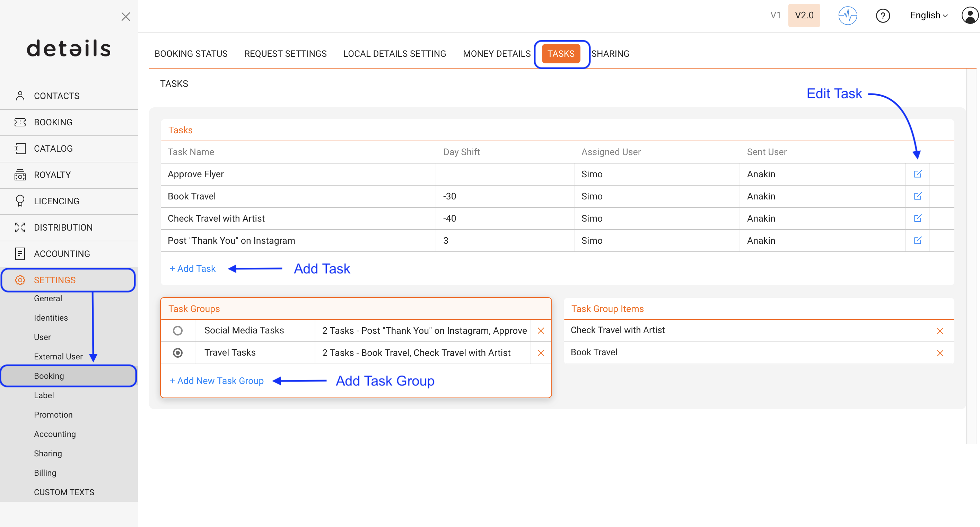Select Travel Tasks radio button
The height and width of the screenshot is (527, 980).
(x=178, y=353)
